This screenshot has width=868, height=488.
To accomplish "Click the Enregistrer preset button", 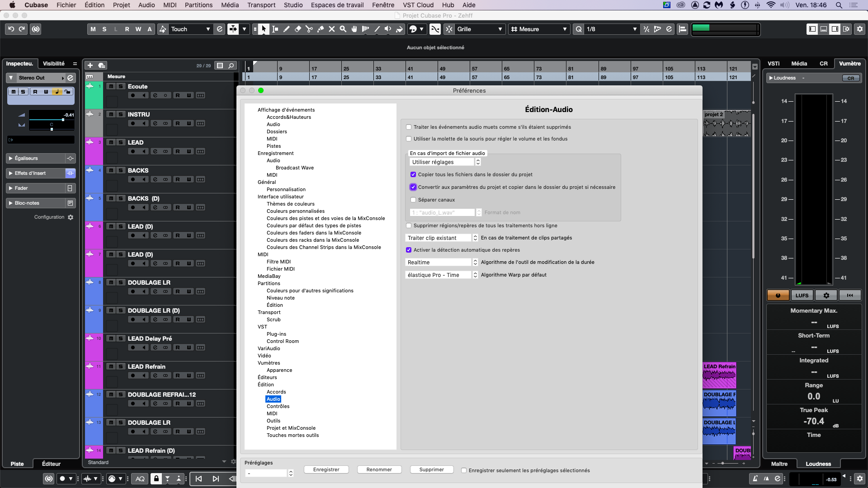I will coord(326,469).
